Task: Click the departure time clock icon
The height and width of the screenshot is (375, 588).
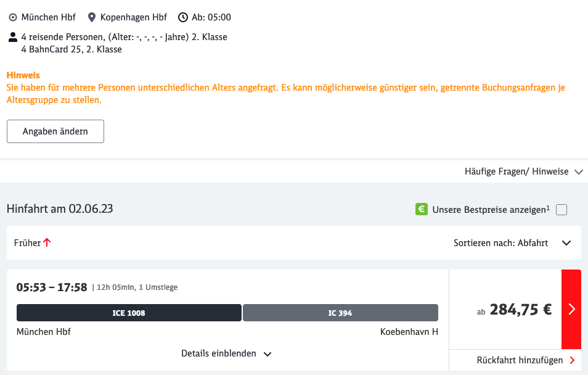Action: [182, 17]
